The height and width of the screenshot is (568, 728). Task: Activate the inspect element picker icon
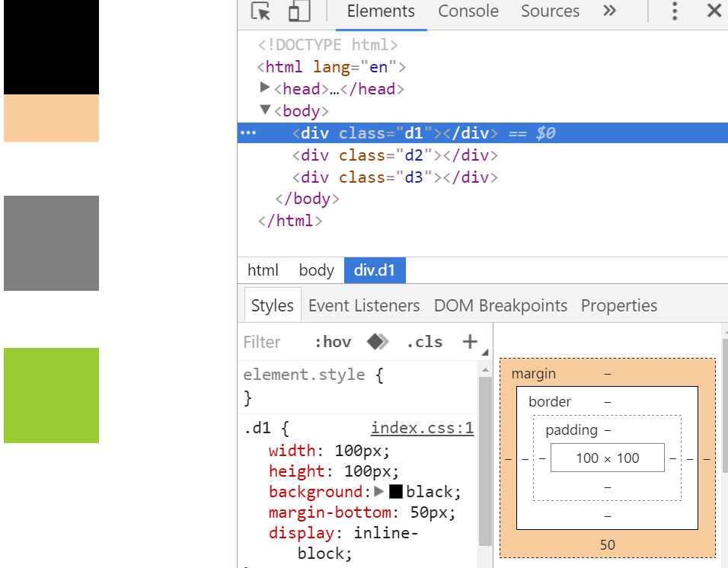260,11
